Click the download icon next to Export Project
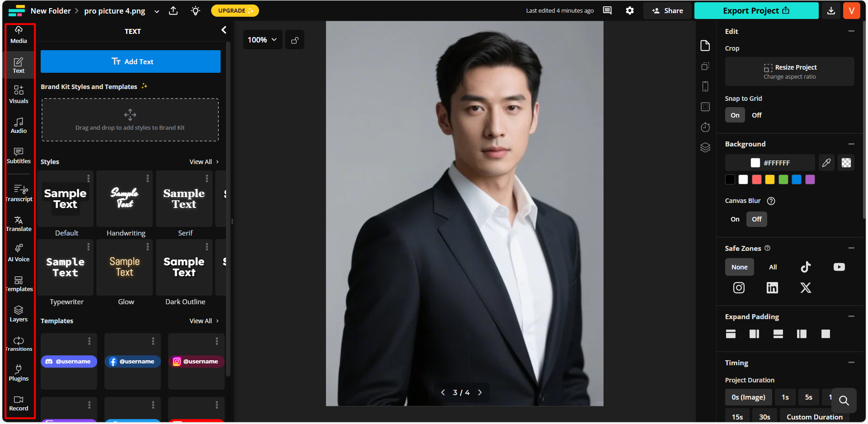 tap(831, 11)
